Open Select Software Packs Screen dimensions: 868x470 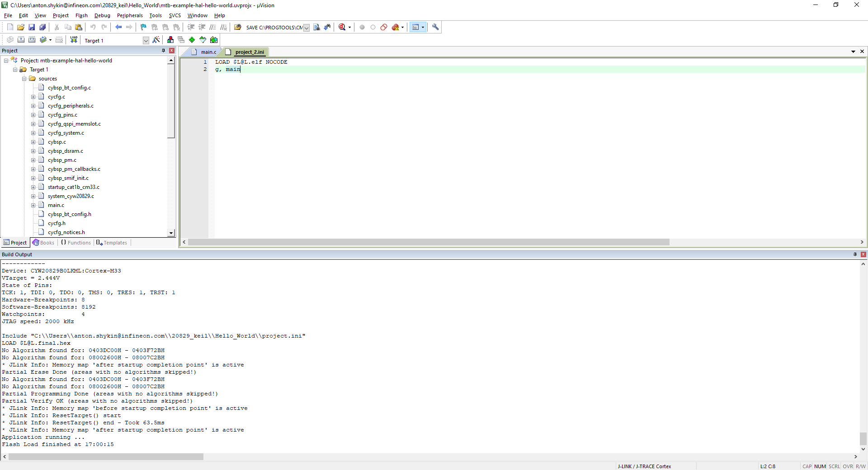(x=203, y=40)
